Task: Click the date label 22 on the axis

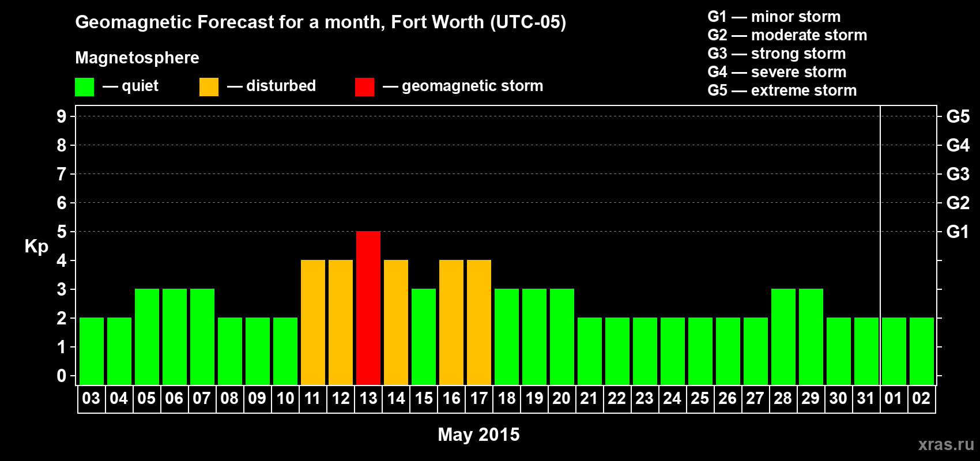Action: 617,399
